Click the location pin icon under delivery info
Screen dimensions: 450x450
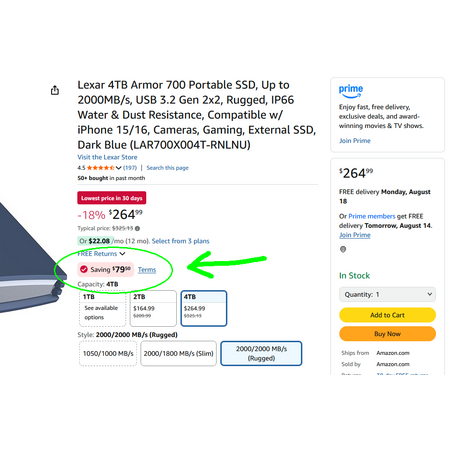(343, 249)
